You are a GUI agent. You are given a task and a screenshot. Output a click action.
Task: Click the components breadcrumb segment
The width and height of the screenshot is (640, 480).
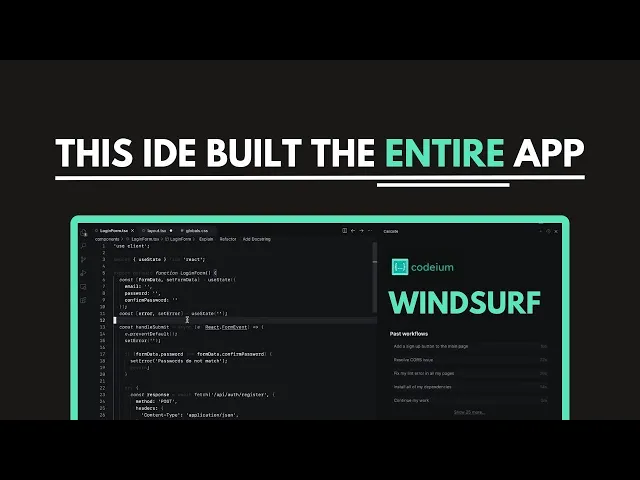107,239
